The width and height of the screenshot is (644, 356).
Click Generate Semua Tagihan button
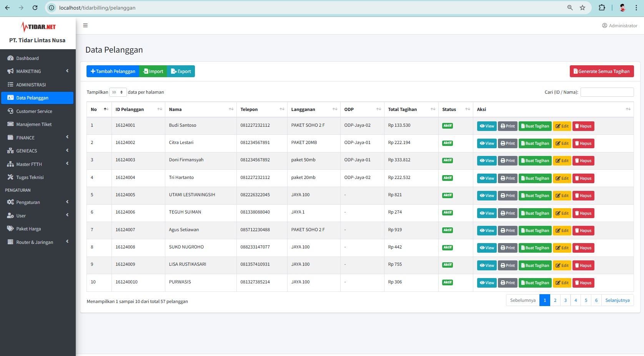coord(602,71)
